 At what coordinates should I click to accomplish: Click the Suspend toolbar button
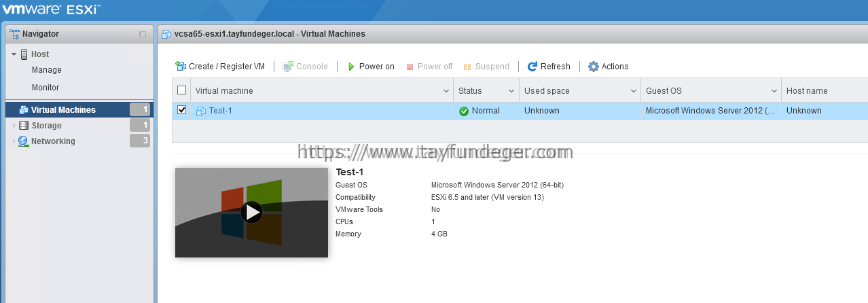pyautogui.click(x=486, y=66)
